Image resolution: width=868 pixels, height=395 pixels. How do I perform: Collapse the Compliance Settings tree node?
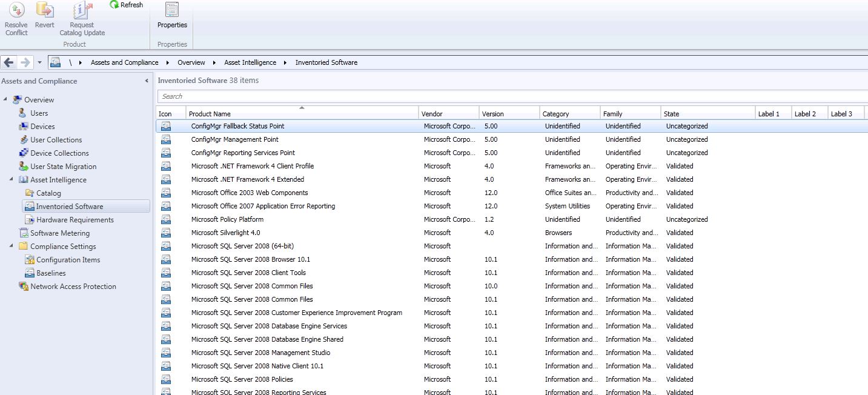(12, 246)
